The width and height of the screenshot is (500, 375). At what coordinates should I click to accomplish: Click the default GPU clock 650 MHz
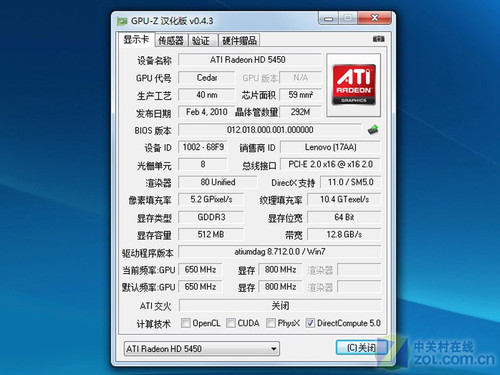coord(200,287)
